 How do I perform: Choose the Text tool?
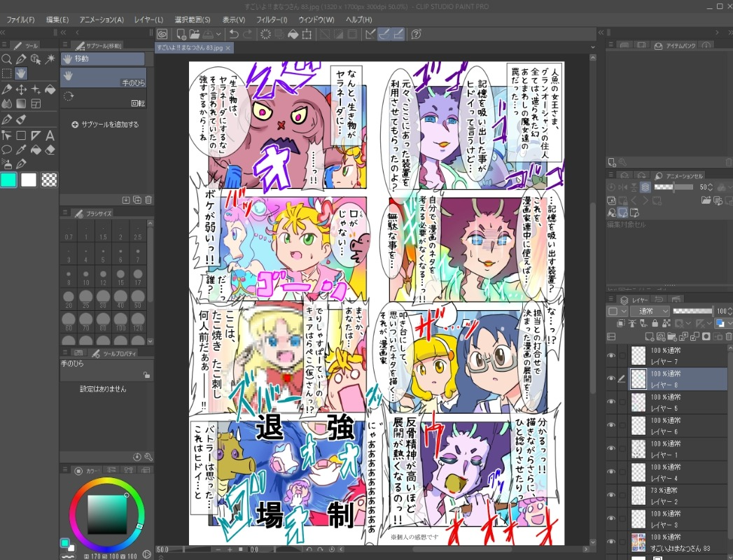tap(50, 135)
